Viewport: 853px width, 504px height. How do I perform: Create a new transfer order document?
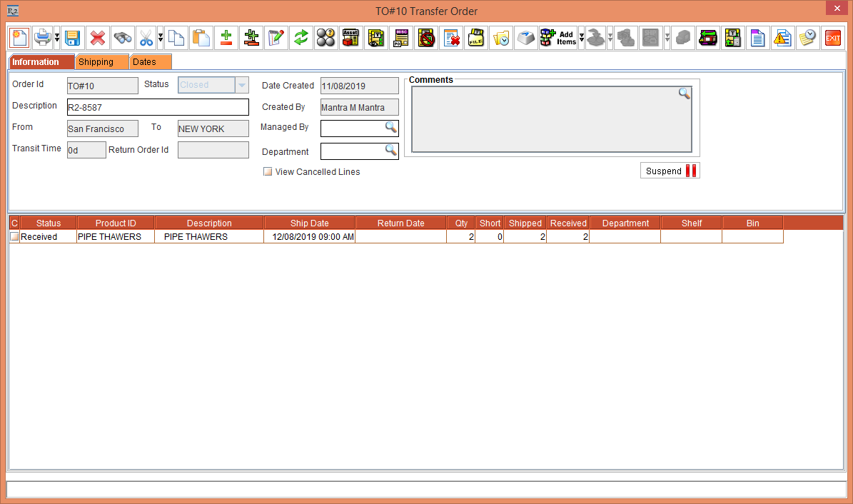tap(19, 37)
